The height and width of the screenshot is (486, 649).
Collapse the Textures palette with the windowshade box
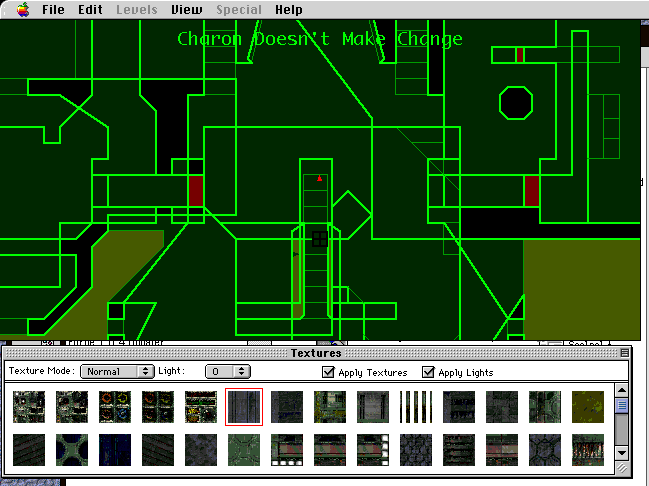tap(624, 352)
